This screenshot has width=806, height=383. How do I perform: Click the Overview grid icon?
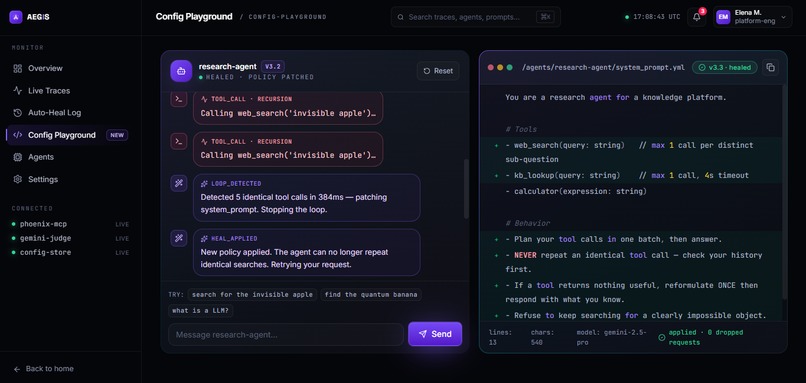pyautogui.click(x=17, y=68)
